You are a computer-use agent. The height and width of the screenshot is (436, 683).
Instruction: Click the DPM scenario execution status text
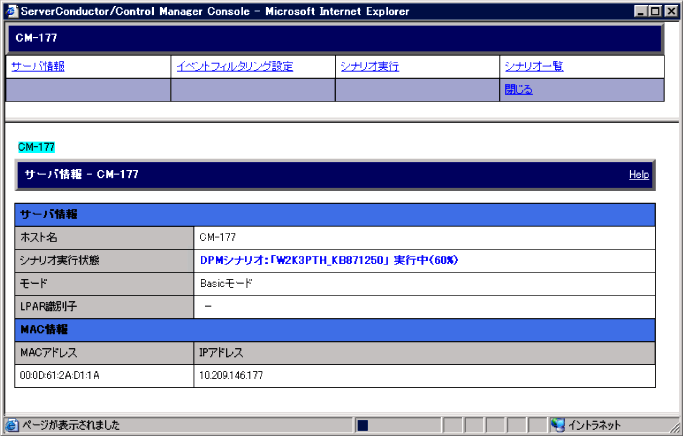click(329, 260)
